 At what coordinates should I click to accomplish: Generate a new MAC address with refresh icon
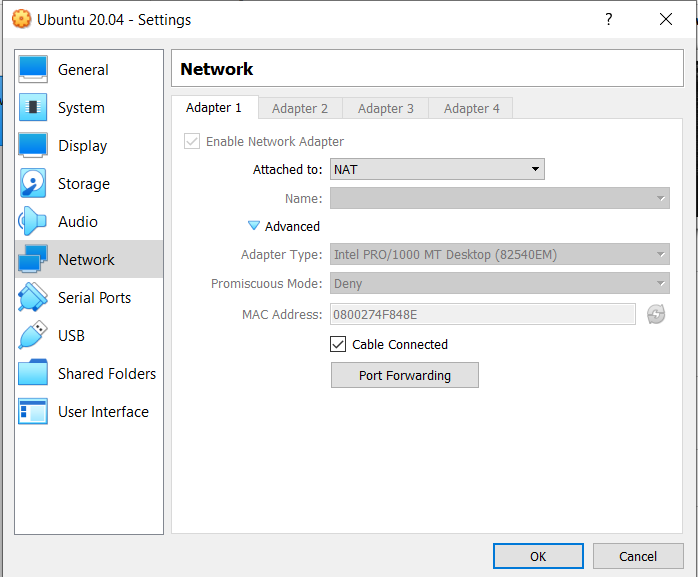[656, 314]
